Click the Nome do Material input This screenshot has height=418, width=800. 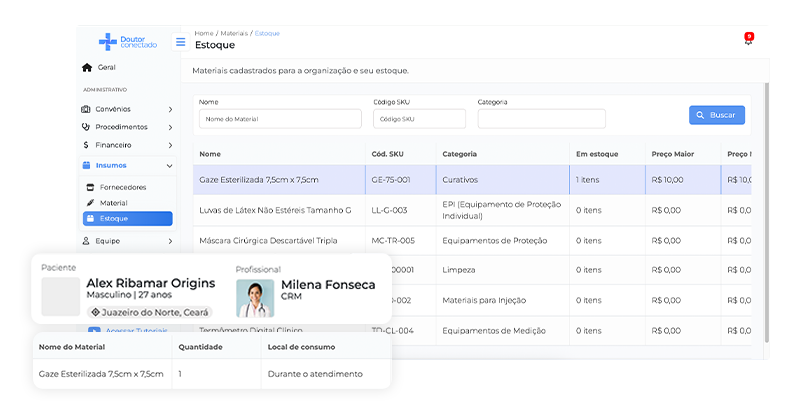(280, 119)
